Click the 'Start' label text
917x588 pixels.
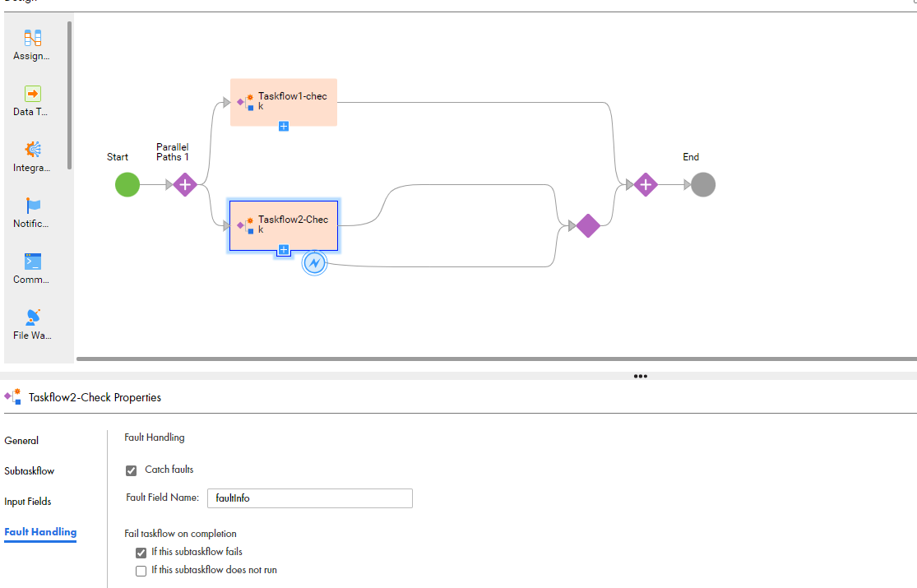click(118, 157)
